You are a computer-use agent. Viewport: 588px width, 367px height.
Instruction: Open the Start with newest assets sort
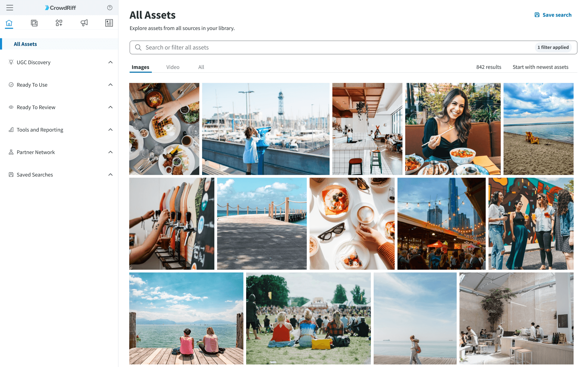[x=540, y=67]
